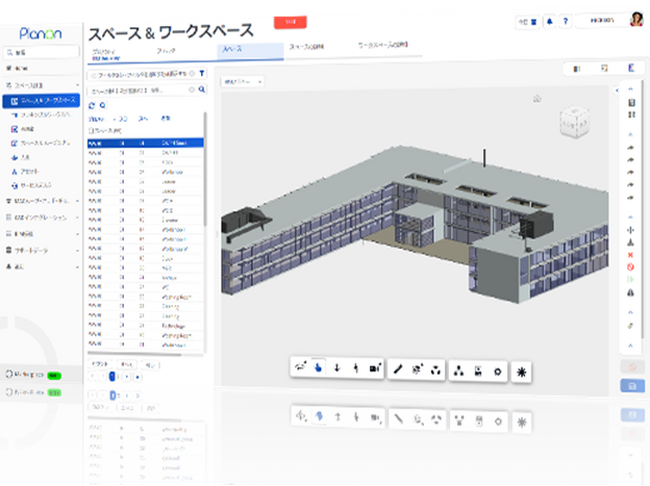Clear the filter field using its round button

coord(192,74)
